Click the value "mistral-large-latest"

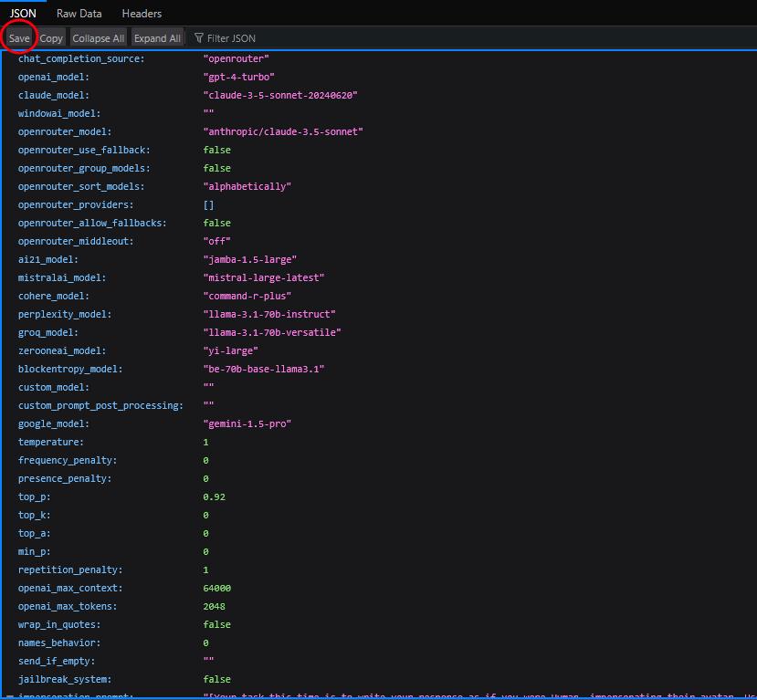(x=264, y=277)
